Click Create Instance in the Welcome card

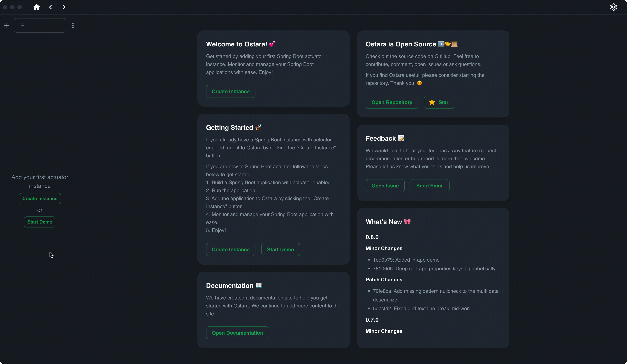[x=230, y=92]
